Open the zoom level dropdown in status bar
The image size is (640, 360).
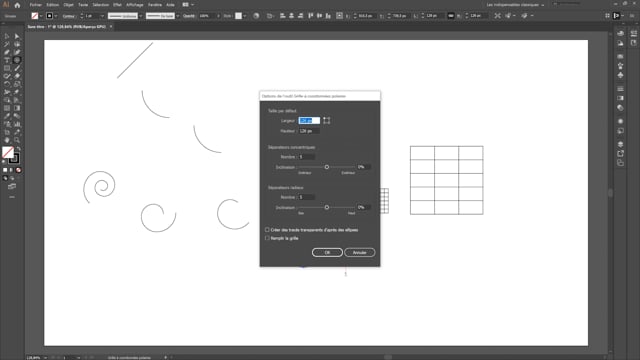[x=45, y=358]
